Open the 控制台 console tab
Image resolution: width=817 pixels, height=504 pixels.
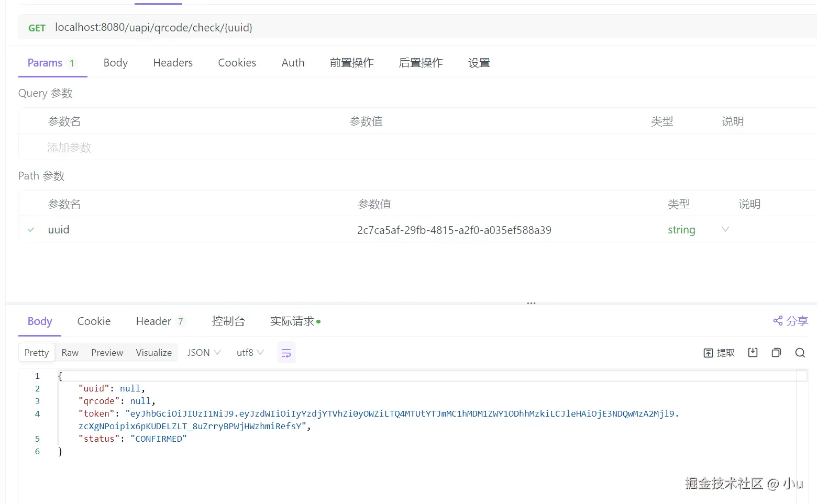coord(228,321)
